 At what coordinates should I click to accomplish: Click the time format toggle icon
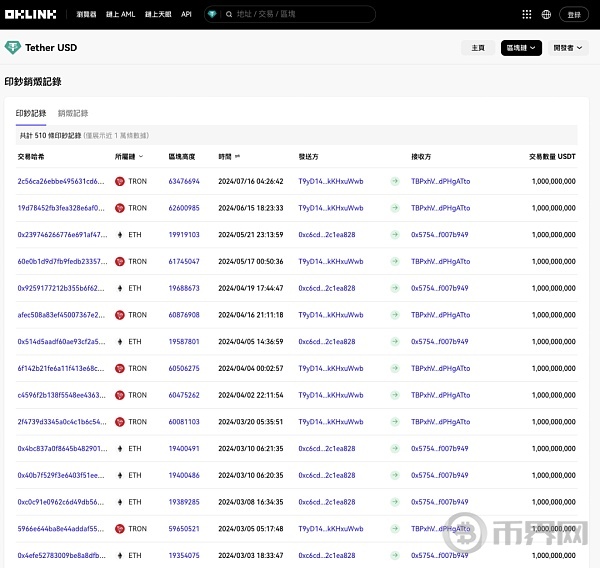[237, 156]
